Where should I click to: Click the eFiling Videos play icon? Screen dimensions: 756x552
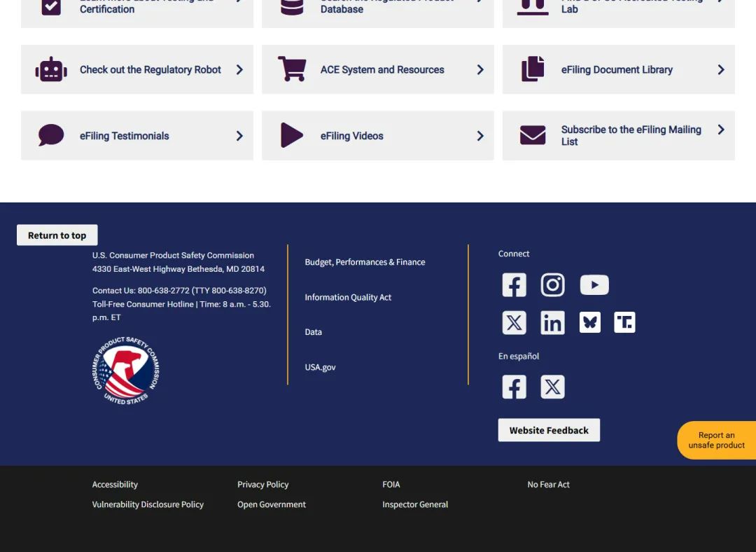coord(292,135)
